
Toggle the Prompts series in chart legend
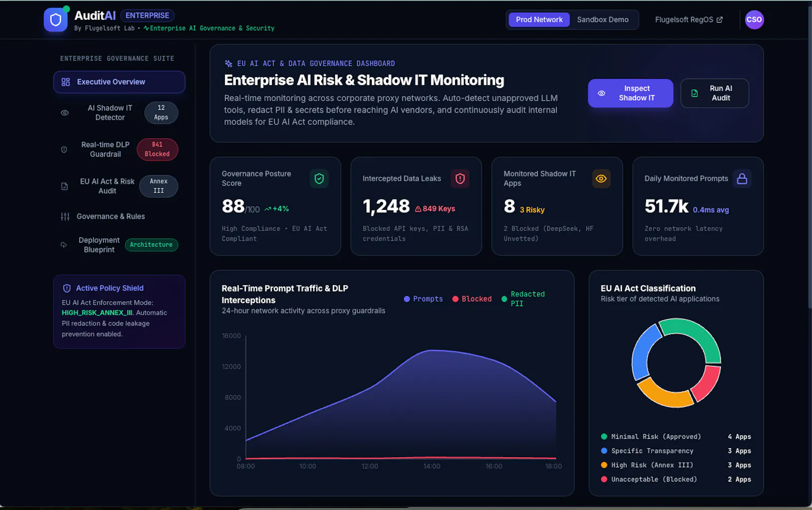(x=423, y=299)
